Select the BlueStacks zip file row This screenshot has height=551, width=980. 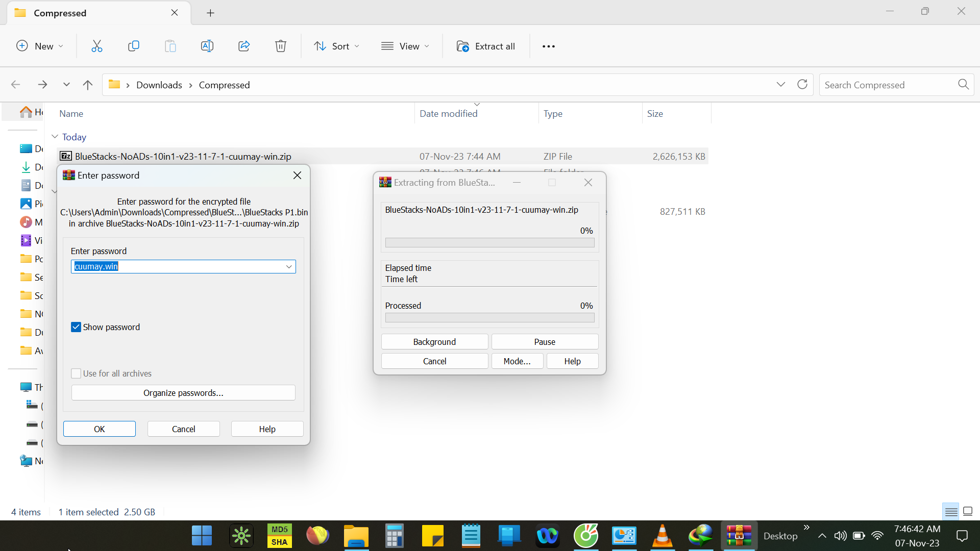pos(382,156)
